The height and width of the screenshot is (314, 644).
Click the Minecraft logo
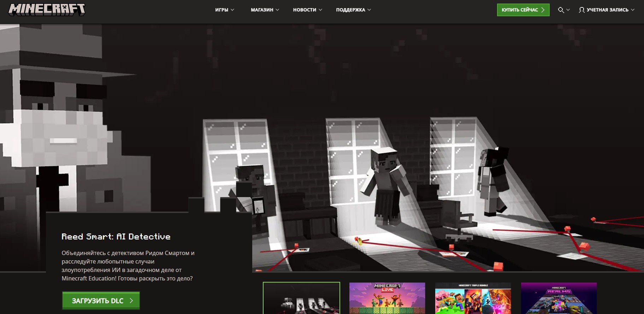pos(47,10)
